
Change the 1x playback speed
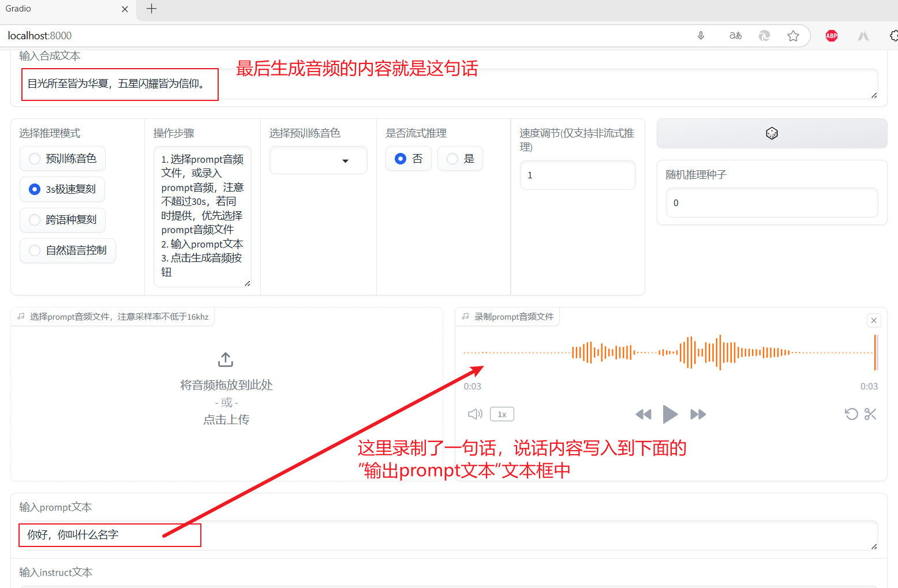pos(502,414)
